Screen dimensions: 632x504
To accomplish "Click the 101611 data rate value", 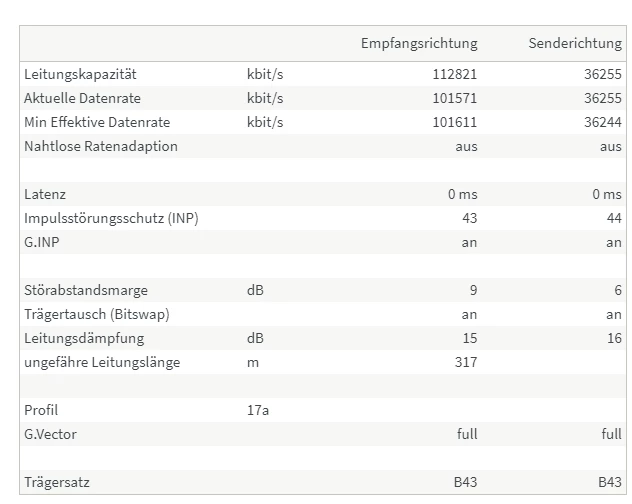I will click(x=453, y=122).
